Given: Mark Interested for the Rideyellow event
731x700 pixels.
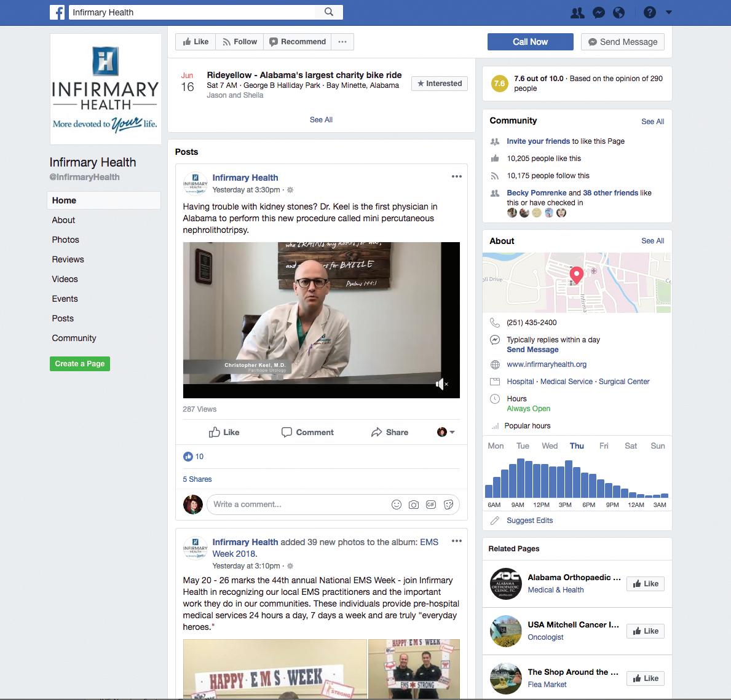Looking at the screenshot, I should [x=439, y=84].
